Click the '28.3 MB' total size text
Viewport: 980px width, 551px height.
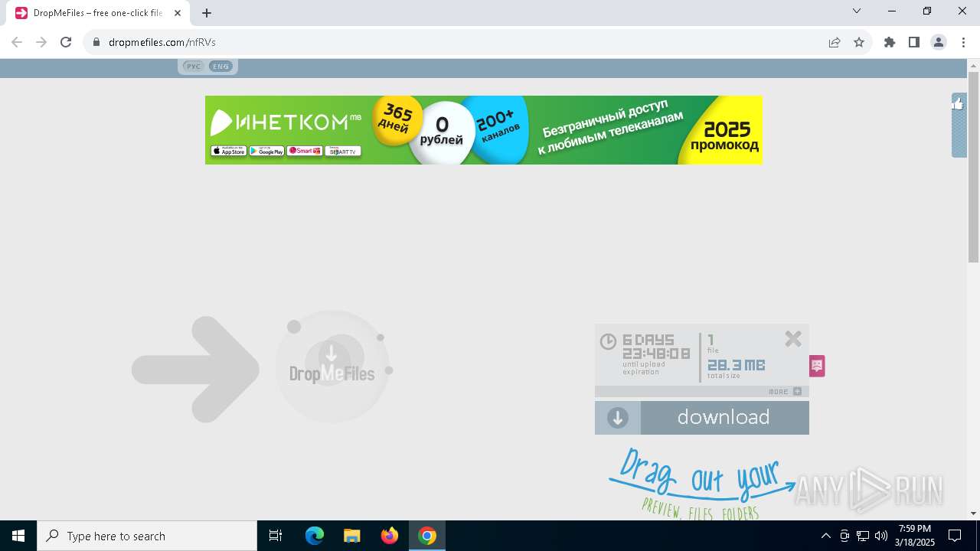[736, 365]
